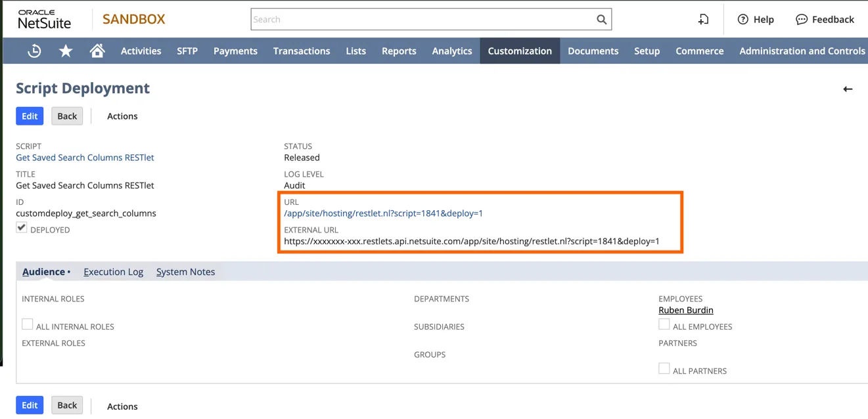This screenshot has height=419, width=868.
Task: Open the Commerce menu
Action: tap(700, 51)
